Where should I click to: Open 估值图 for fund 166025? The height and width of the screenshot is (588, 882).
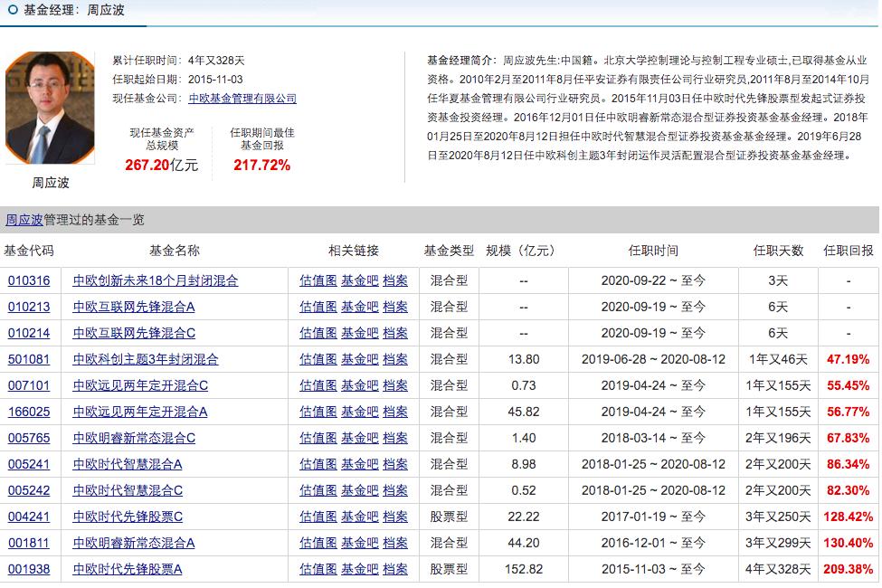pos(318,412)
